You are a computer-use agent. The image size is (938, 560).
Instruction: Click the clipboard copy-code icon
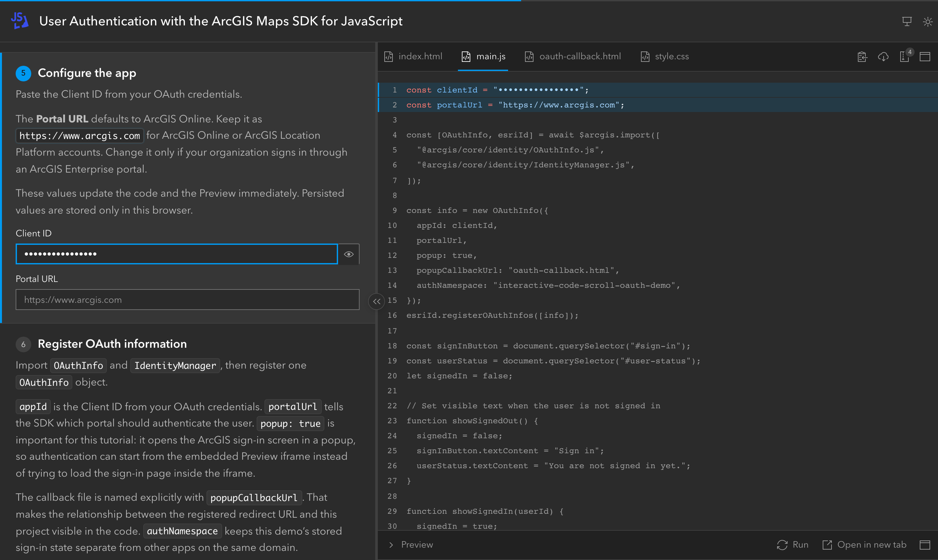point(862,57)
